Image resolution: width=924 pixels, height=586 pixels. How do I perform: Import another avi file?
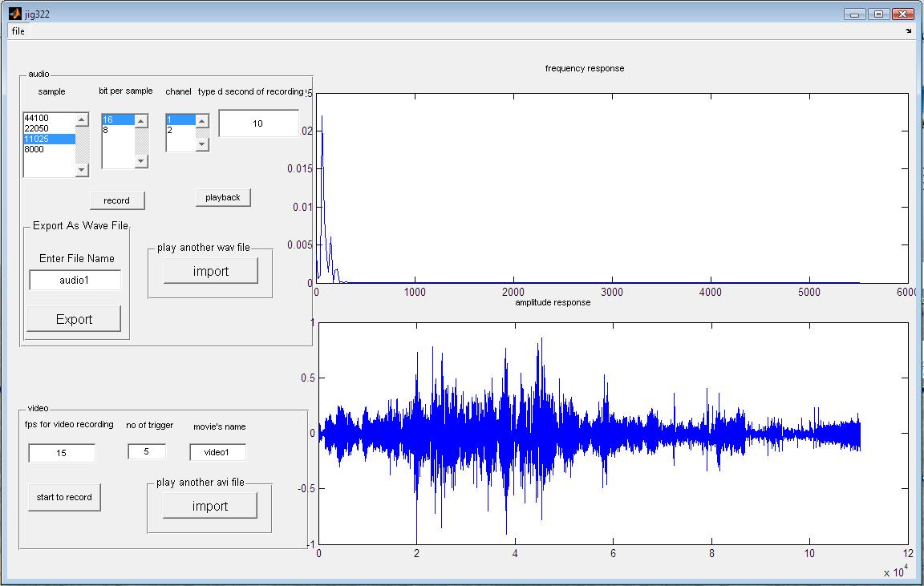tap(210, 507)
